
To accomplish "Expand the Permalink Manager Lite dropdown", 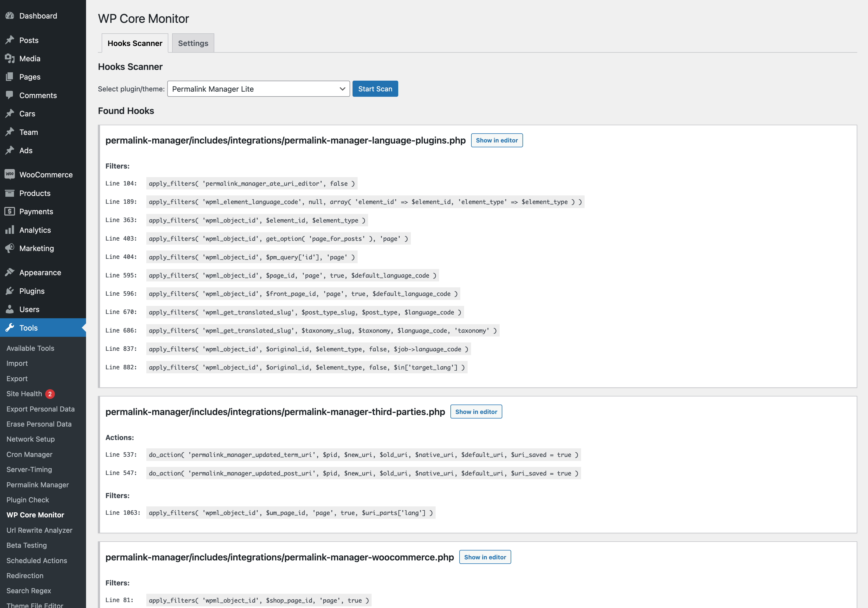I will coord(340,88).
